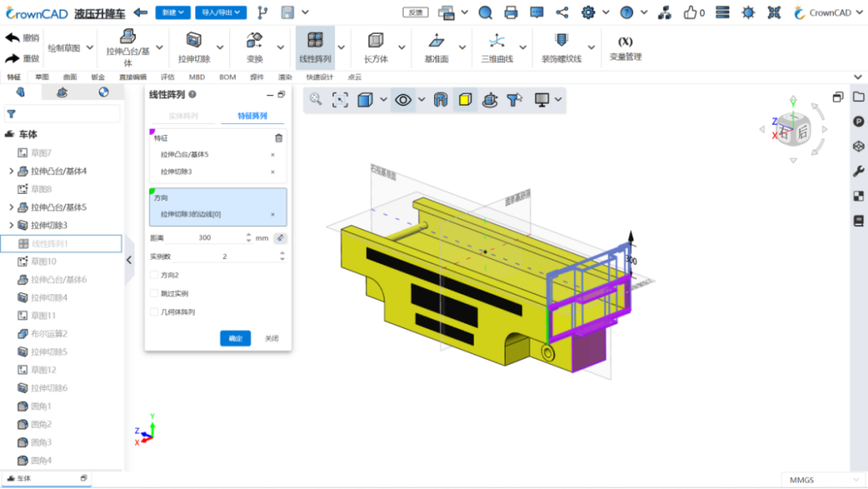Screen dimensions: 868x489
Task: Click the 反馈 feedback button
Action: pos(415,11)
